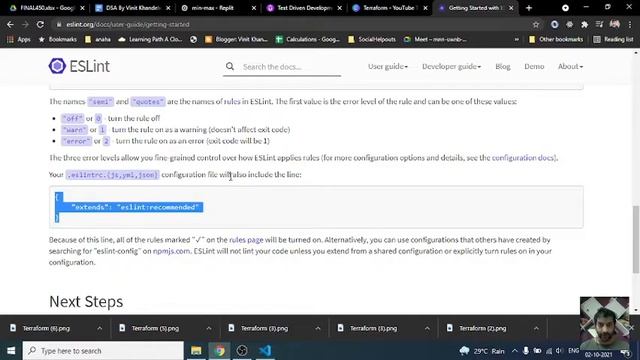Expand options for Terraform (5).png download

point(209,328)
